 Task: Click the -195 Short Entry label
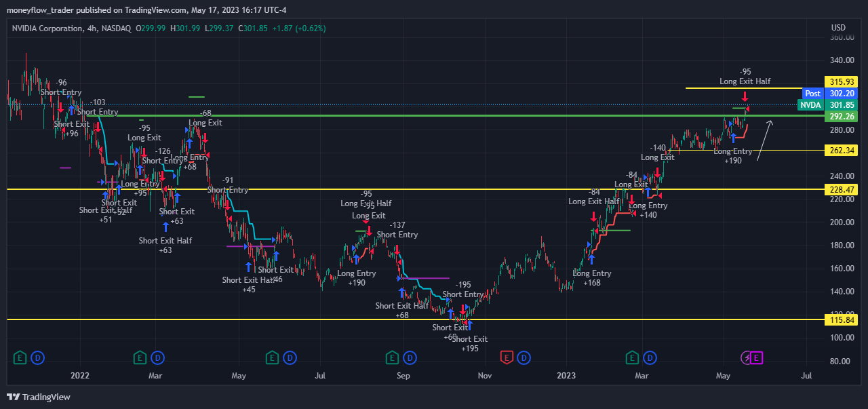(463, 290)
